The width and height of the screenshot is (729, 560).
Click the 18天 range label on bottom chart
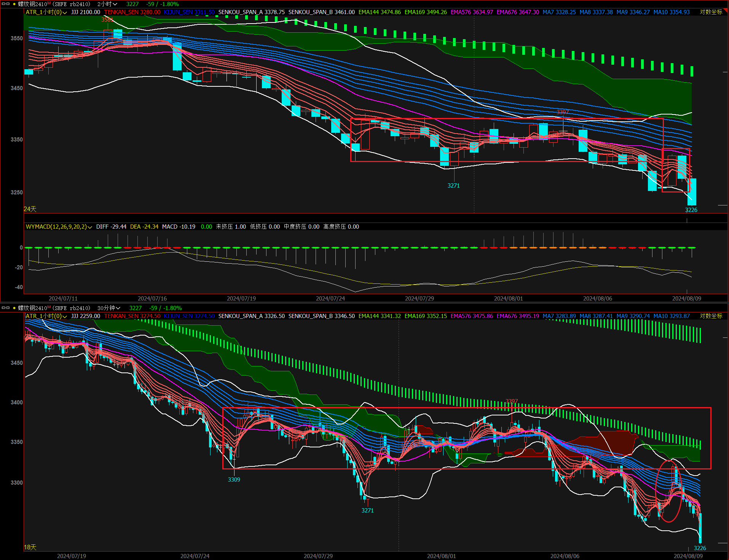pos(30,547)
